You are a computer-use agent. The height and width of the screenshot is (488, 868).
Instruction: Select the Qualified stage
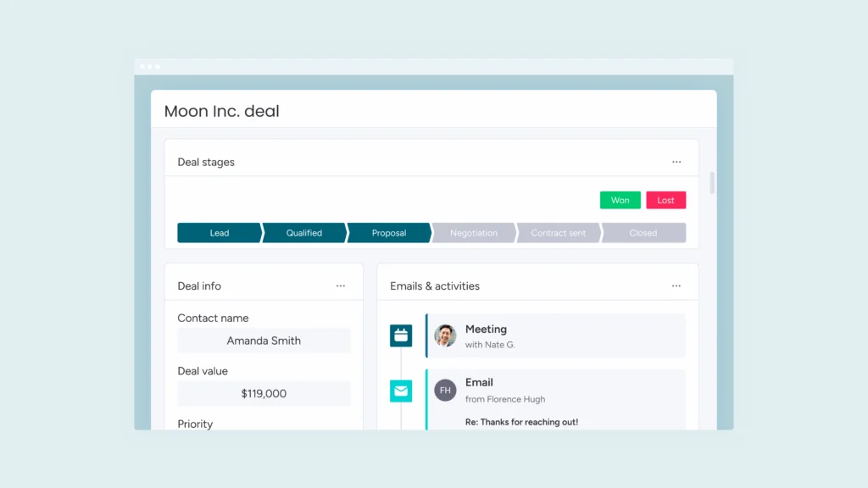tap(304, 233)
